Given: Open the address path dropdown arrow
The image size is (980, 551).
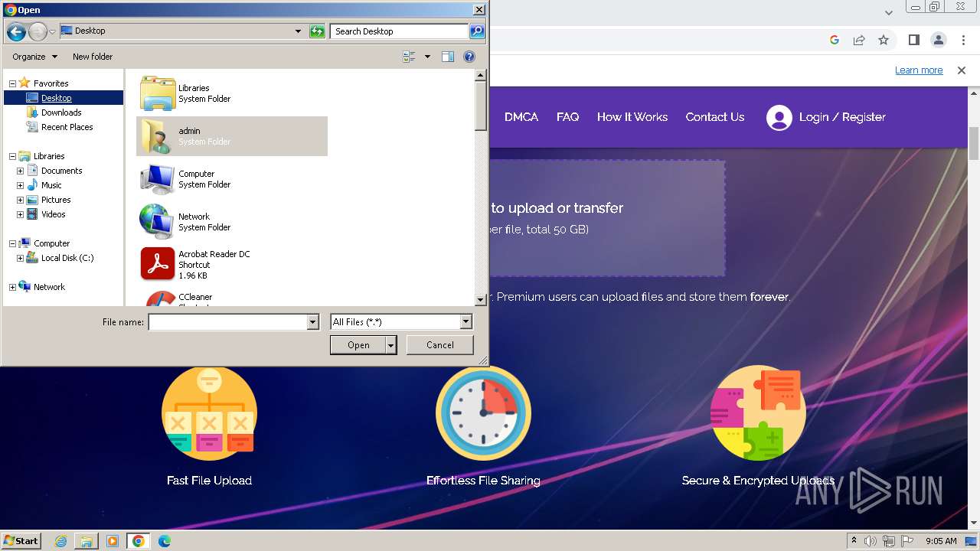Looking at the screenshot, I should (298, 31).
